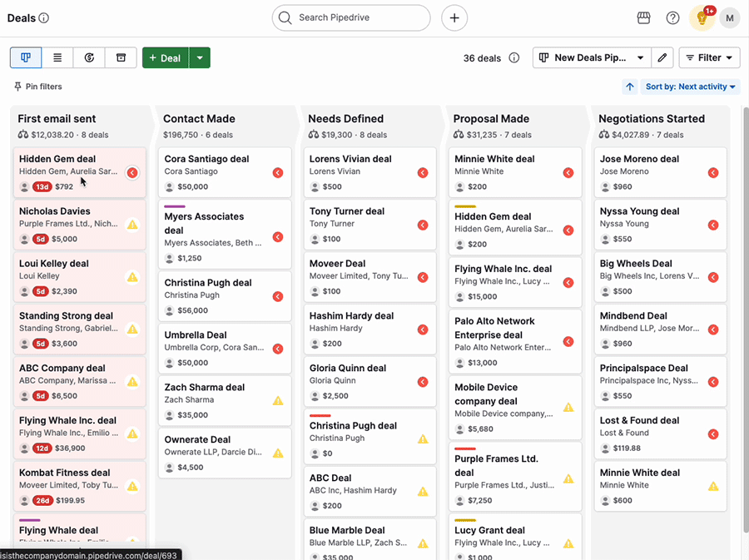Click the 12d badge on Flying Whale Inc. deal
The height and width of the screenshot is (560, 749).
tap(42, 448)
